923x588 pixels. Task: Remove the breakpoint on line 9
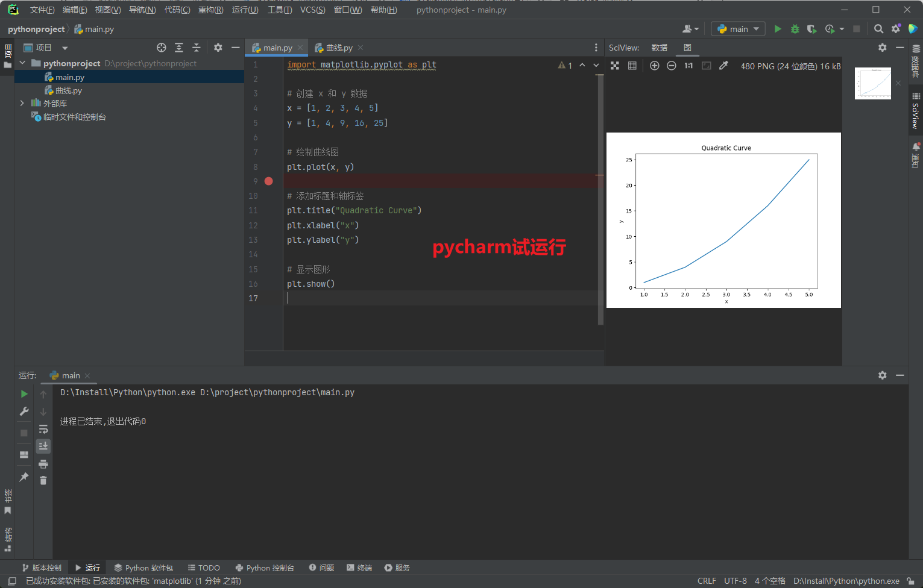click(x=269, y=181)
